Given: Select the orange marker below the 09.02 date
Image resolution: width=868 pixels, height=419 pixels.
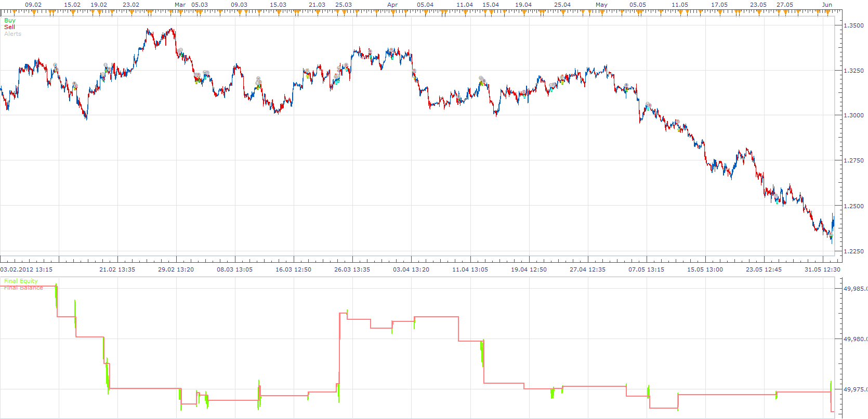Looking at the screenshot, I should [34, 11].
